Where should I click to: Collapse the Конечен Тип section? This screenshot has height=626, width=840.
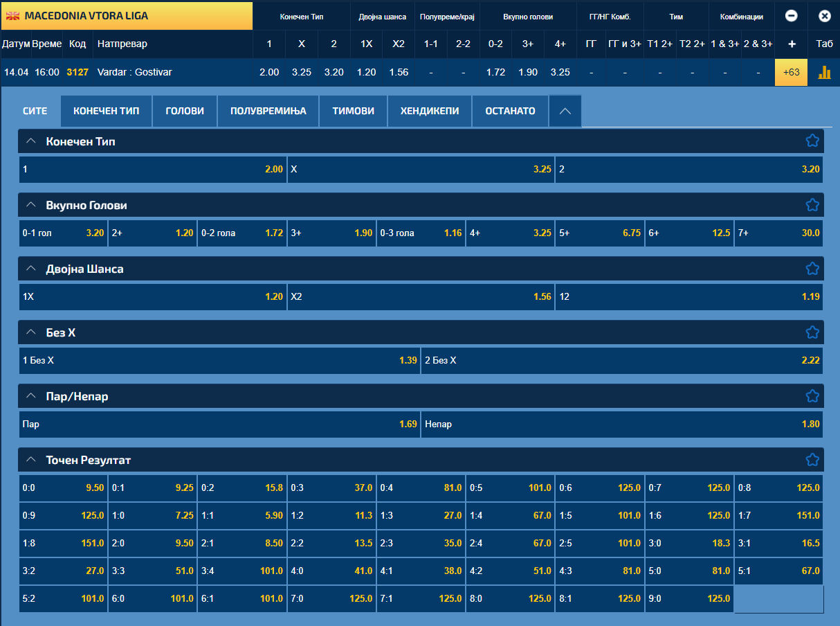click(30, 141)
